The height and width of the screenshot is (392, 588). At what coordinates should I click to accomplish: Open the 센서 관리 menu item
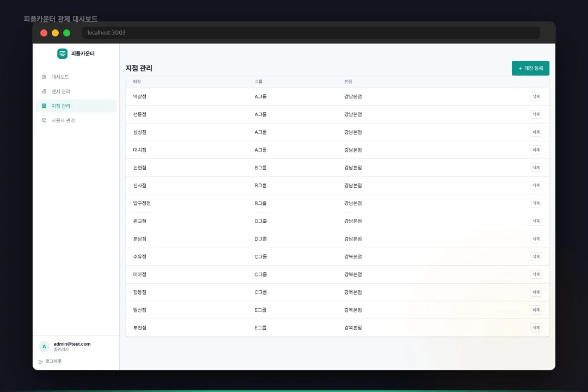[76, 91]
